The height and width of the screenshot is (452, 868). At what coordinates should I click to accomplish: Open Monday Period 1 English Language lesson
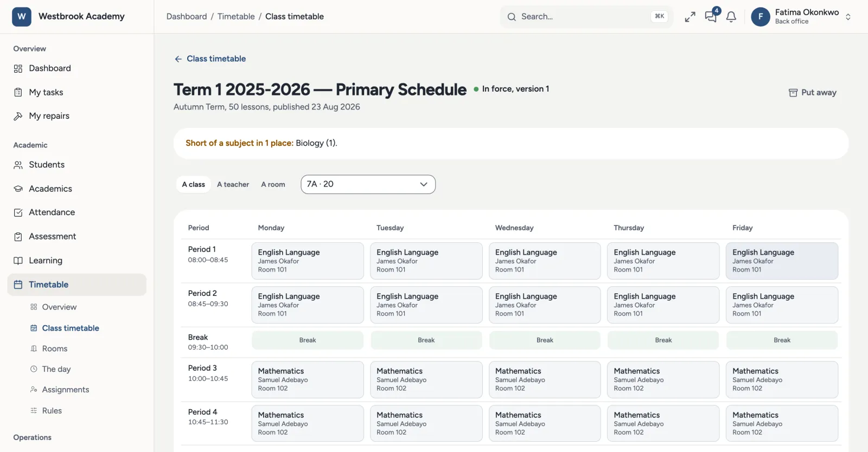point(308,261)
